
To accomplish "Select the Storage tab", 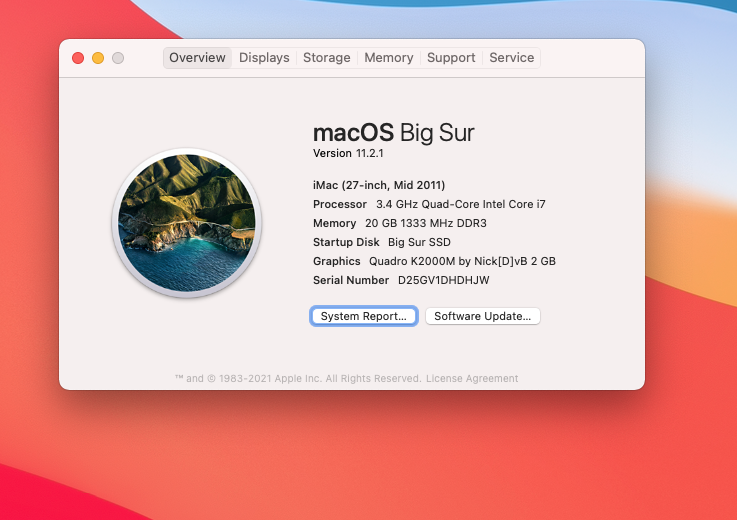I will tap(327, 58).
